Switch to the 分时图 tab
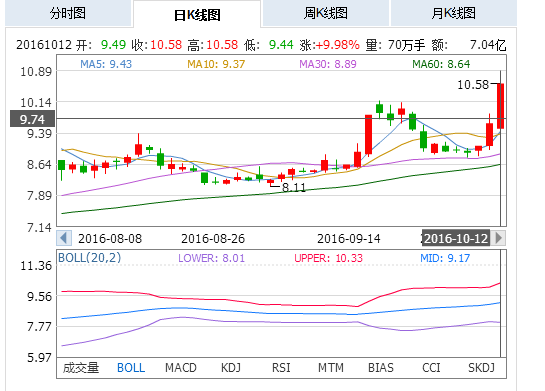Viewport: 545px width, 391px height. tap(68, 13)
